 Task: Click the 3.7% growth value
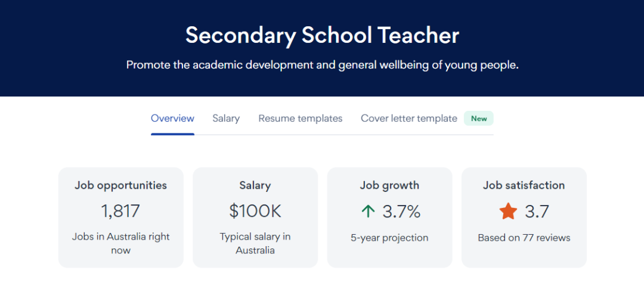[x=401, y=212]
